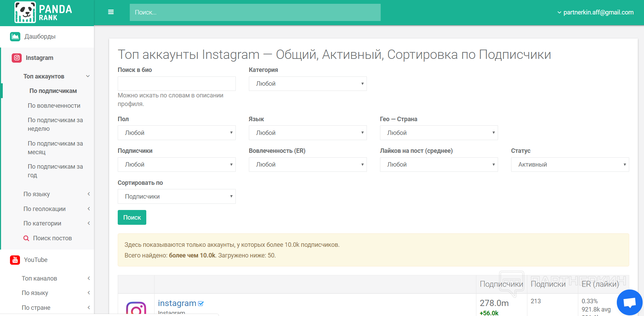Focus the top Поиск search field
644x316 pixels.
(255, 12)
